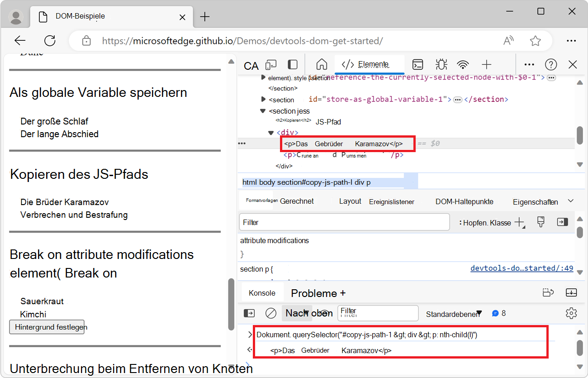The height and width of the screenshot is (378, 588).
Task: Click the DevTools help question mark icon
Action: pyautogui.click(x=551, y=64)
